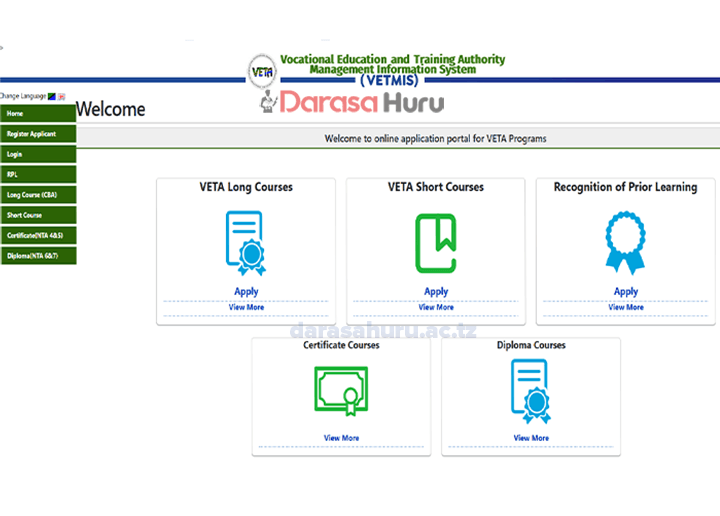Open Register Applicant in the sidebar
This screenshot has height=516, width=720.
pyautogui.click(x=38, y=134)
